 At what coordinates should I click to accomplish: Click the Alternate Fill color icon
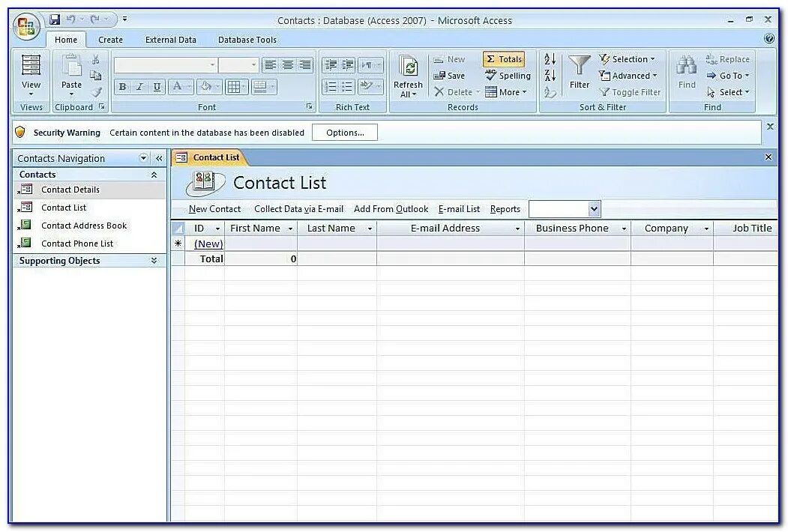point(260,87)
